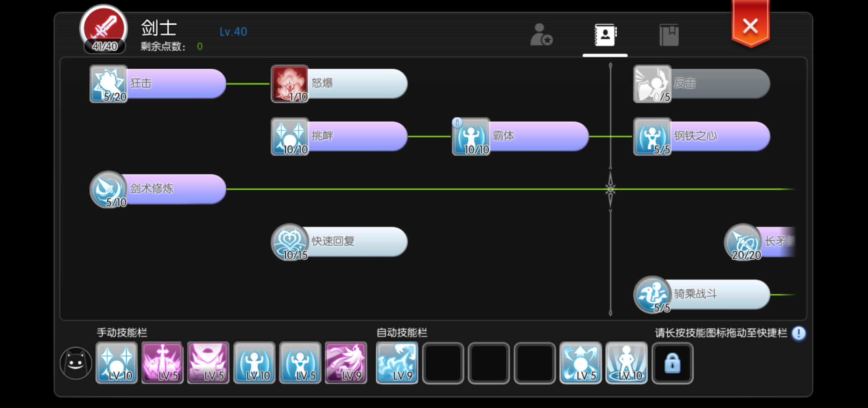868x408 pixels.
Task: Tap the 长矛 skill icon at right edge
Action: coord(743,242)
